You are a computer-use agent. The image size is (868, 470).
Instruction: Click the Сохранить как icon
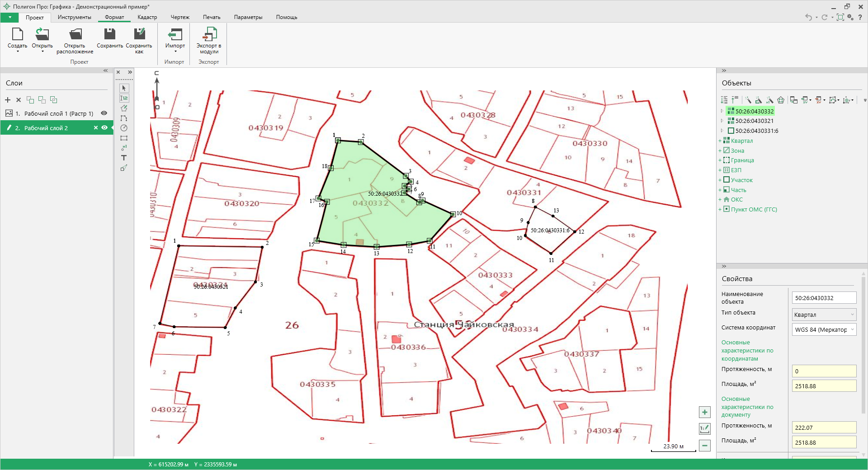(x=139, y=35)
